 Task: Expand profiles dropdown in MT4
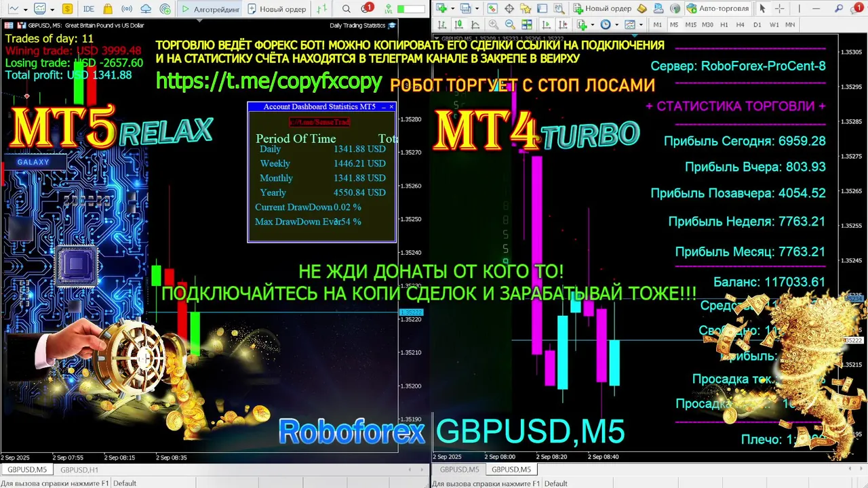pos(477,9)
